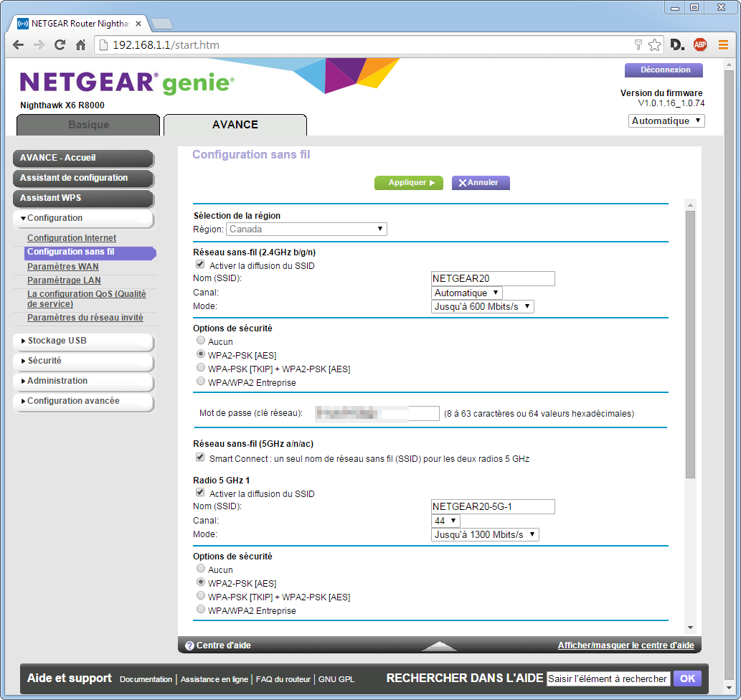
Task: Click the saved password key icon
Action: coord(638,45)
